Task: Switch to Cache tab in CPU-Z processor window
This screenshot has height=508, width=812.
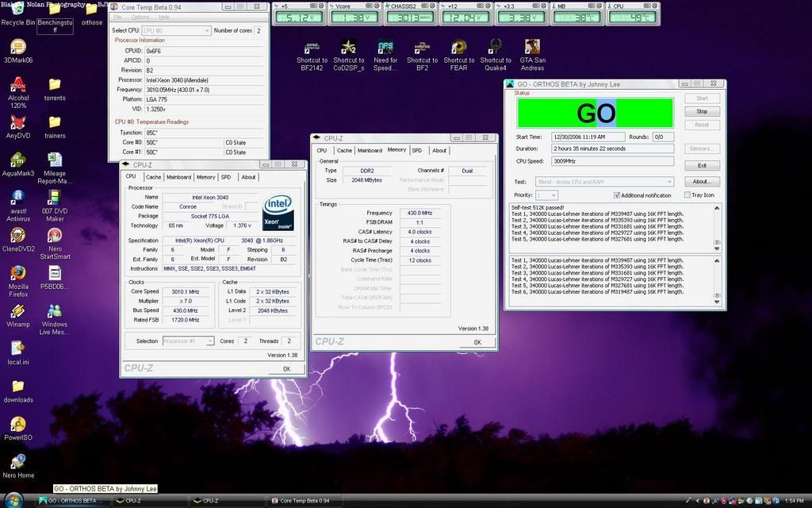Action: (x=153, y=177)
